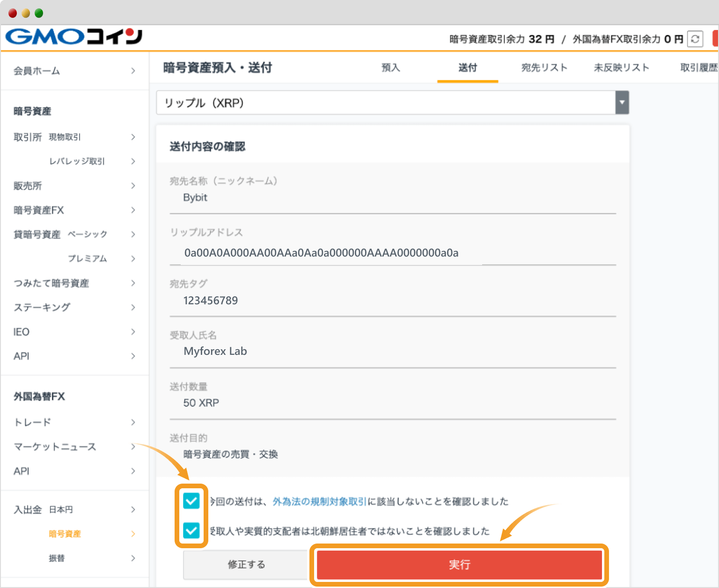Open 入出金 日本円 menu item

(x=44, y=509)
